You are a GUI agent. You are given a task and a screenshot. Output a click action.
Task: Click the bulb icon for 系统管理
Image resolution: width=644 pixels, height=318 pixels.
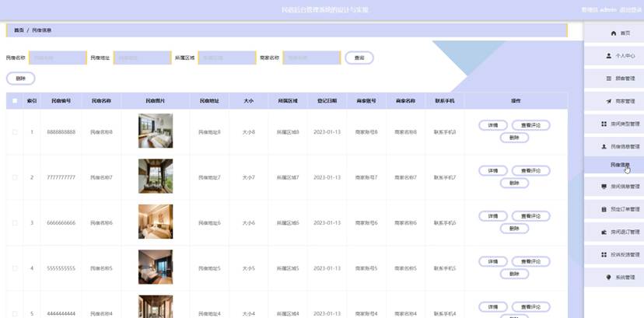point(609,278)
